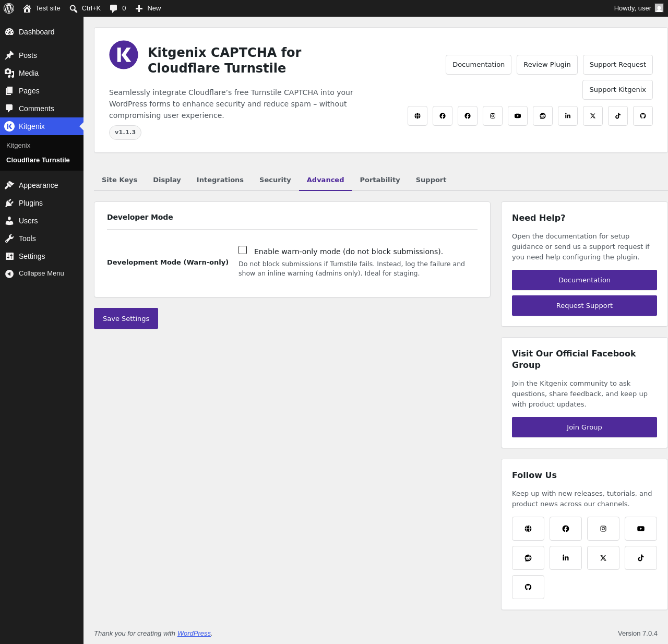Viewport: 668px width, 644px height.
Task: Open Tools in the sidebar
Action: click(42, 238)
